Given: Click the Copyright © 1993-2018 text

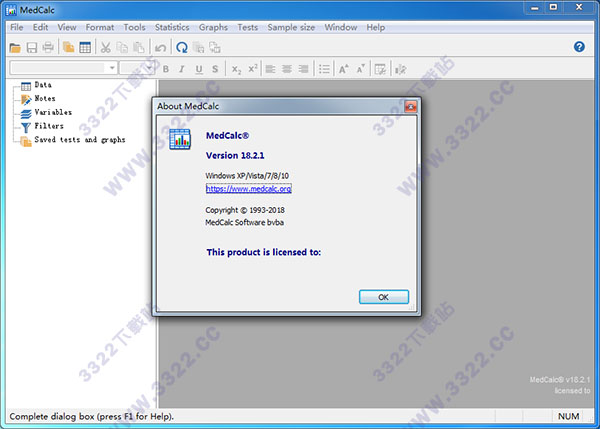Looking at the screenshot, I should coord(245,210).
